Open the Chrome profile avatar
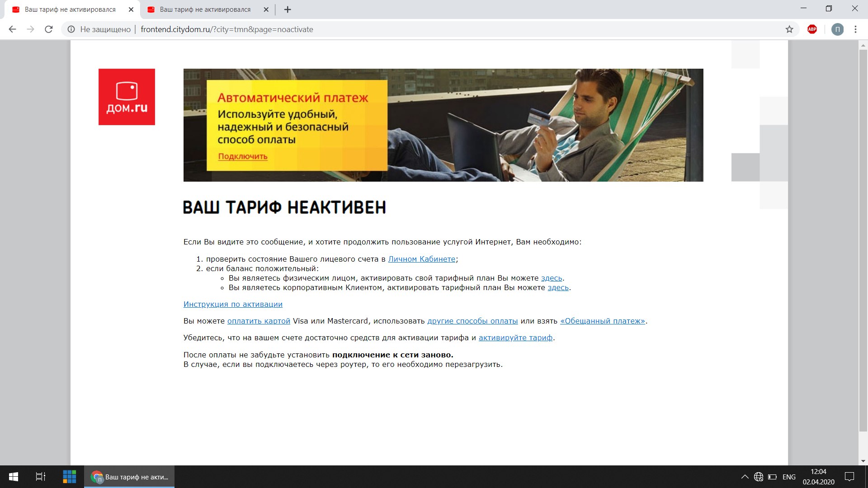Viewport: 868px width, 488px height. [x=837, y=29]
